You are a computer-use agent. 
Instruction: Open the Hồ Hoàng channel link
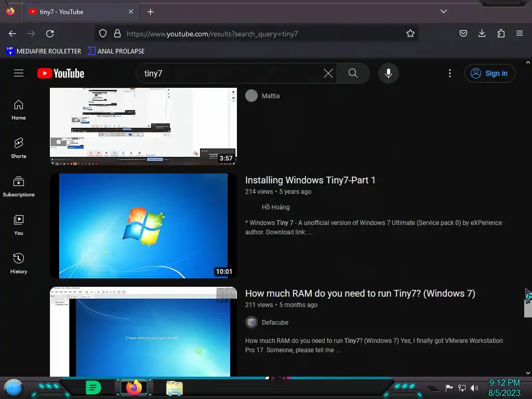275,207
